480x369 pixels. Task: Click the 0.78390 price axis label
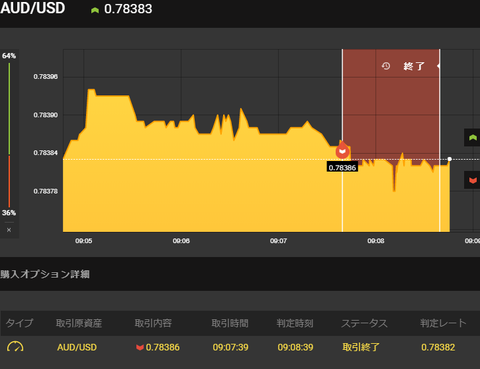coord(46,115)
